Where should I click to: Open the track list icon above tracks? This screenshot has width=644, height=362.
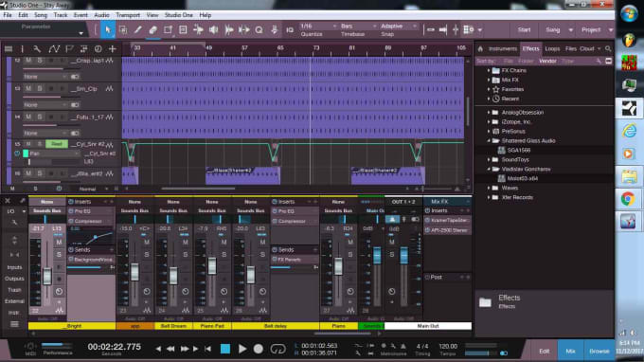click(x=9, y=49)
